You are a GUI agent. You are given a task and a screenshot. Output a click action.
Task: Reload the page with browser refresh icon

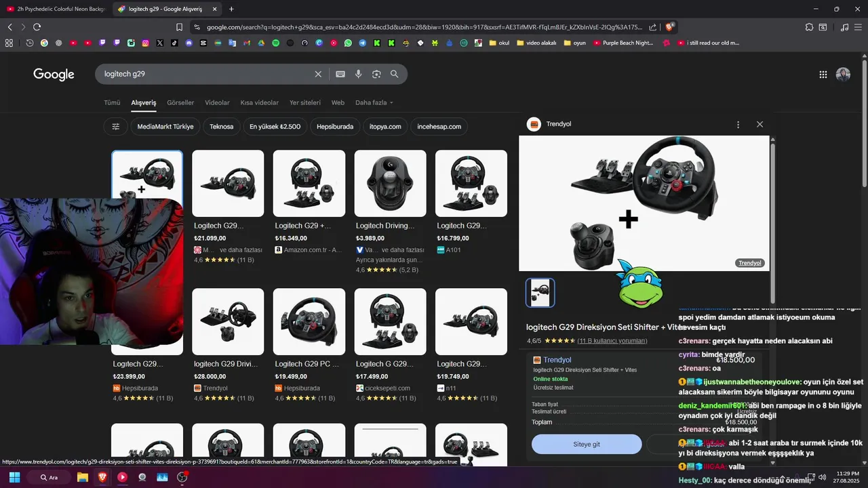point(37,27)
